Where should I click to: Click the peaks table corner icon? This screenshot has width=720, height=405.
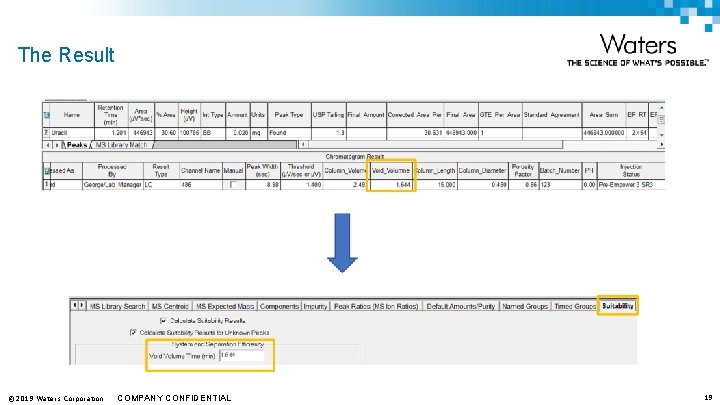click(46, 115)
